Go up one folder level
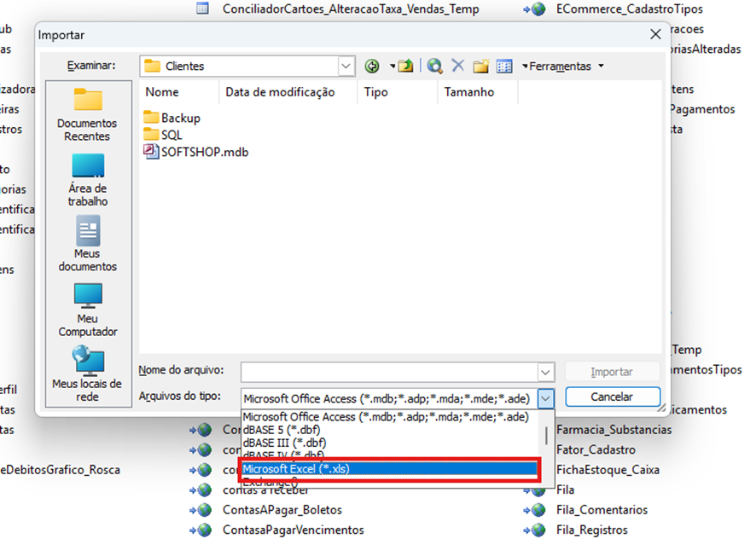Image resolution: width=756 pixels, height=539 pixels. pos(404,66)
